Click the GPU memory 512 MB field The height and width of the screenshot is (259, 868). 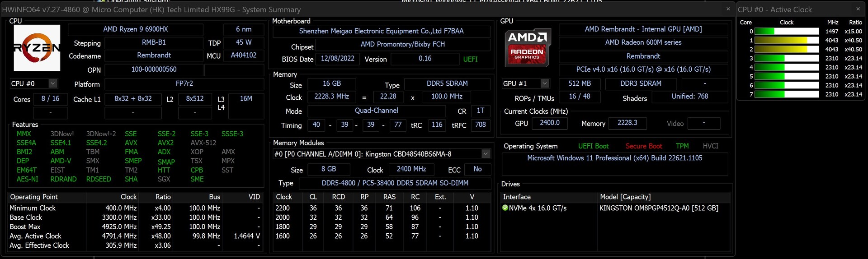point(580,84)
